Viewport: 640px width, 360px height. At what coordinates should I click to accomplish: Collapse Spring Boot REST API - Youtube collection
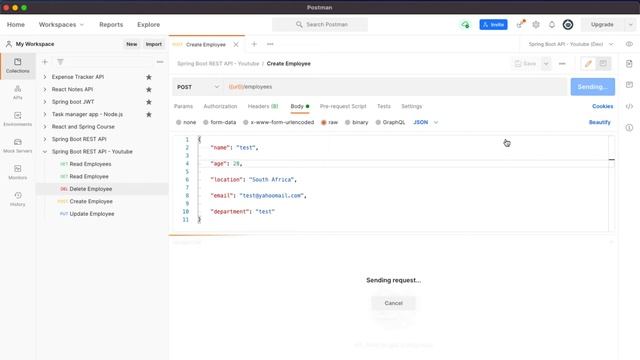[45, 152]
